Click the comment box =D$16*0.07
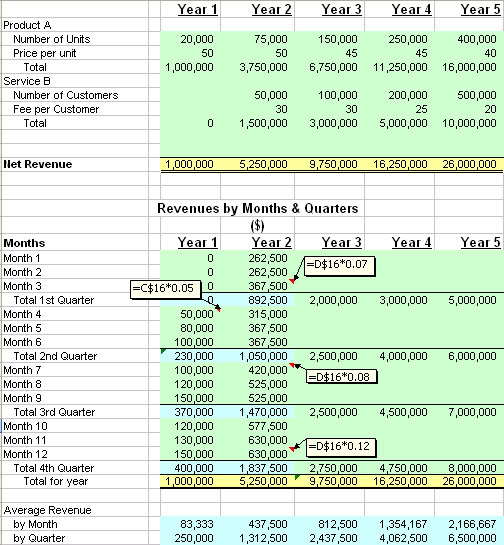The width and height of the screenshot is (504, 545). (339, 266)
